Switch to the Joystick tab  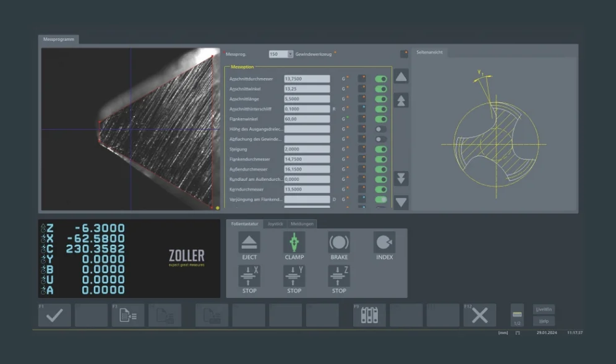[x=275, y=224]
